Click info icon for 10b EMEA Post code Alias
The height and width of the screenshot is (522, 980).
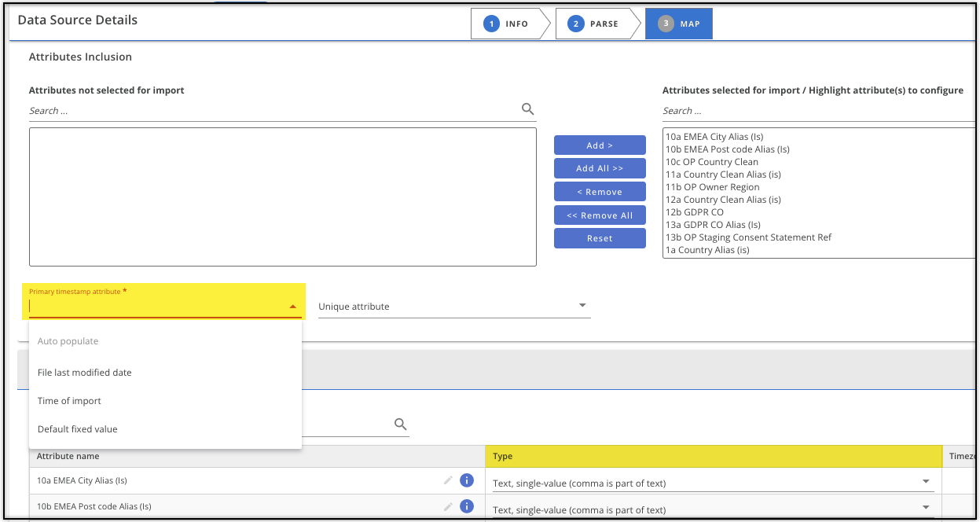pos(466,507)
